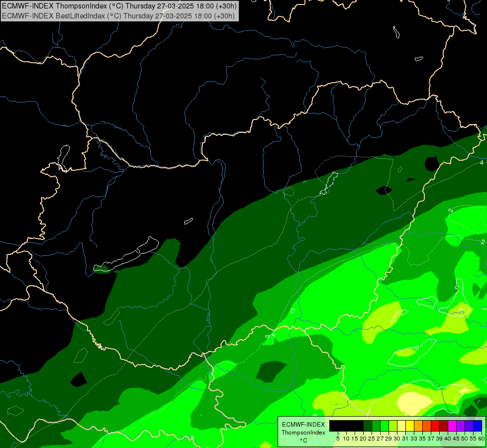Click the BestLiftedIndex title line at top
The width and height of the screenshot is (487, 448).
(118, 16)
